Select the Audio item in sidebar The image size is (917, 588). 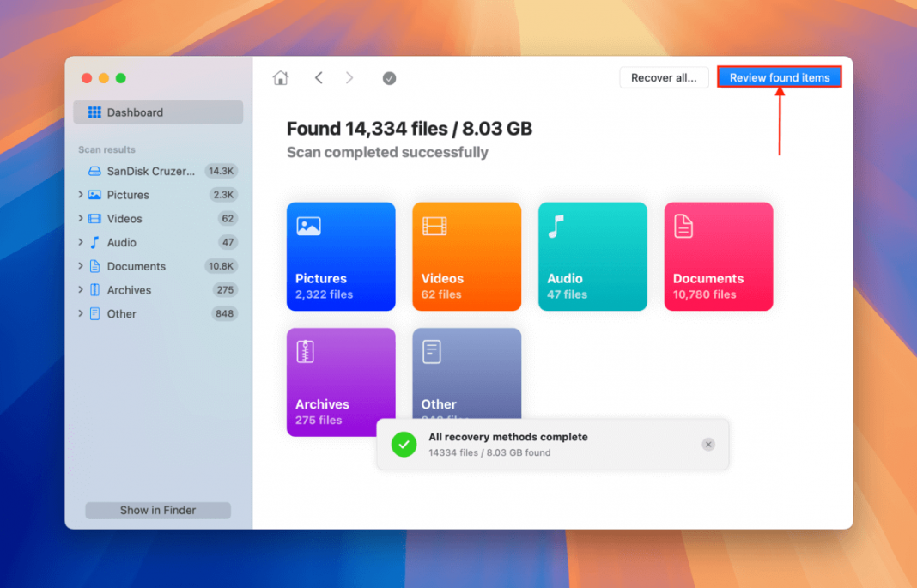tap(121, 243)
